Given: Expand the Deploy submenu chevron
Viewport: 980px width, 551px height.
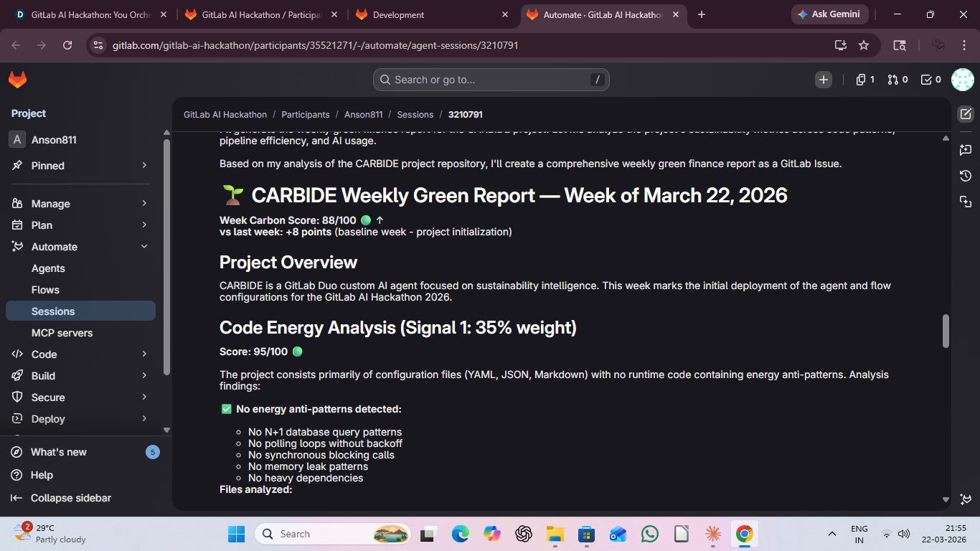Looking at the screenshot, I should tap(144, 419).
